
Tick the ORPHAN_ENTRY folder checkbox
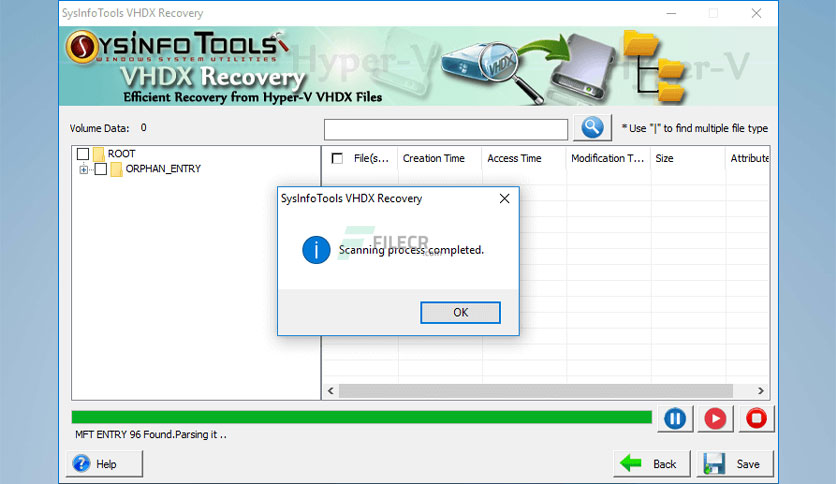click(x=101, y=169)
